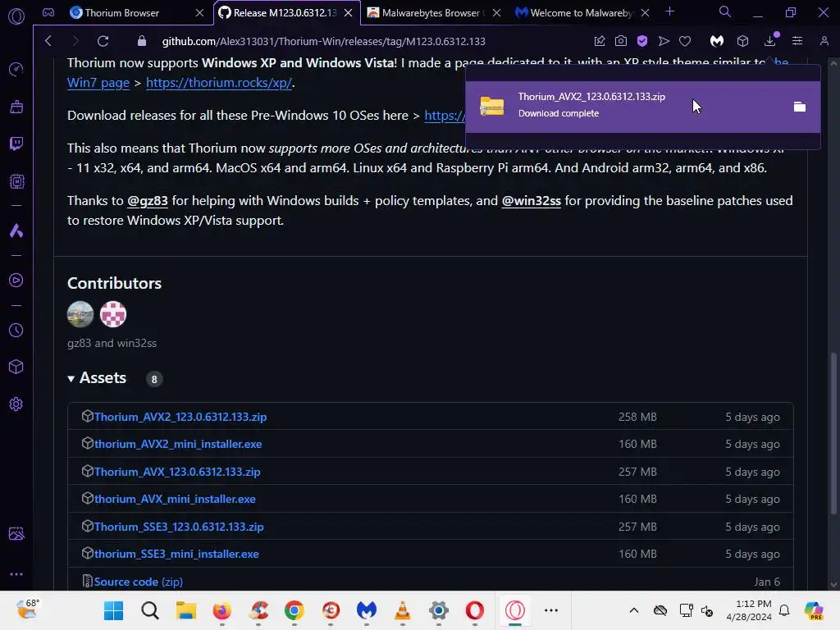Open the Aria AI sidebar icon
This screenshot has height=630, width=840.
(x=16, y=231)
